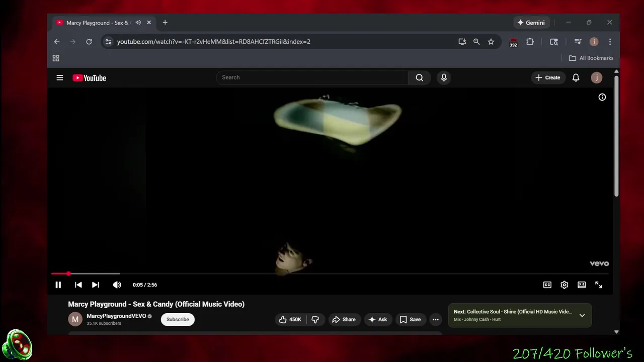Save the video to a playlist
This screenshot has width=644, height=362.
coord(410,319)
